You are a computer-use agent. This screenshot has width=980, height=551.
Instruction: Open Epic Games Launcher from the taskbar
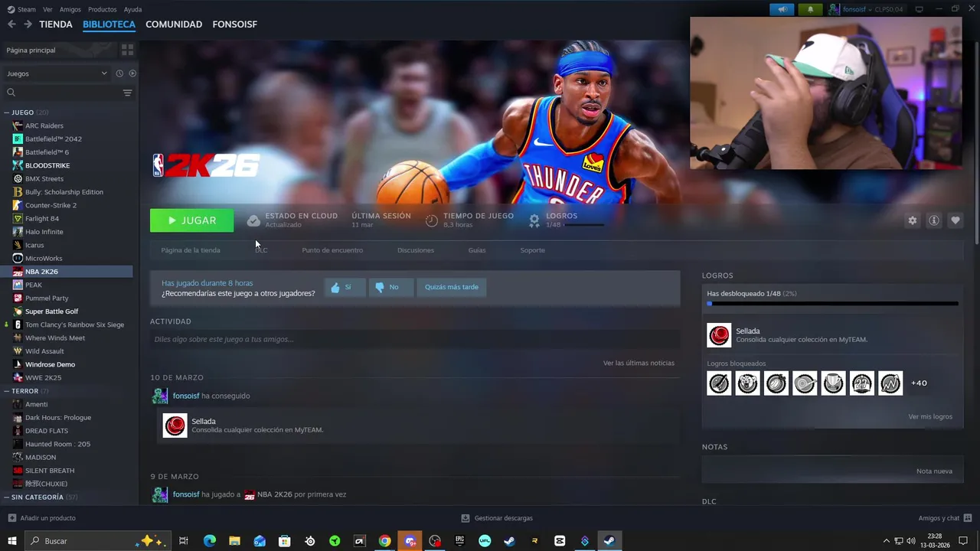click(459, 541)
